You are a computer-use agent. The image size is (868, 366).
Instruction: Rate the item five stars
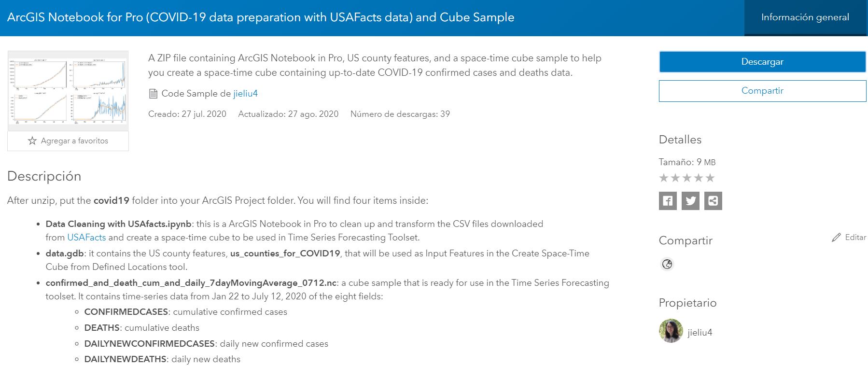click(710, 178)
